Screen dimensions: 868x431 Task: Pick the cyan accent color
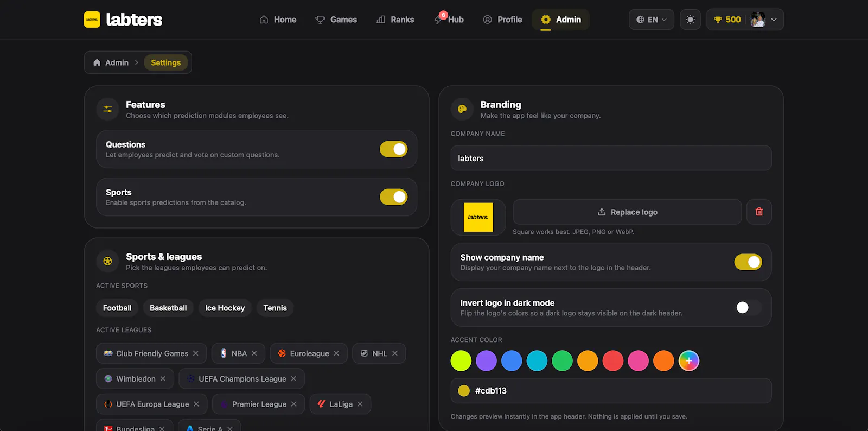tap(537, 361)
